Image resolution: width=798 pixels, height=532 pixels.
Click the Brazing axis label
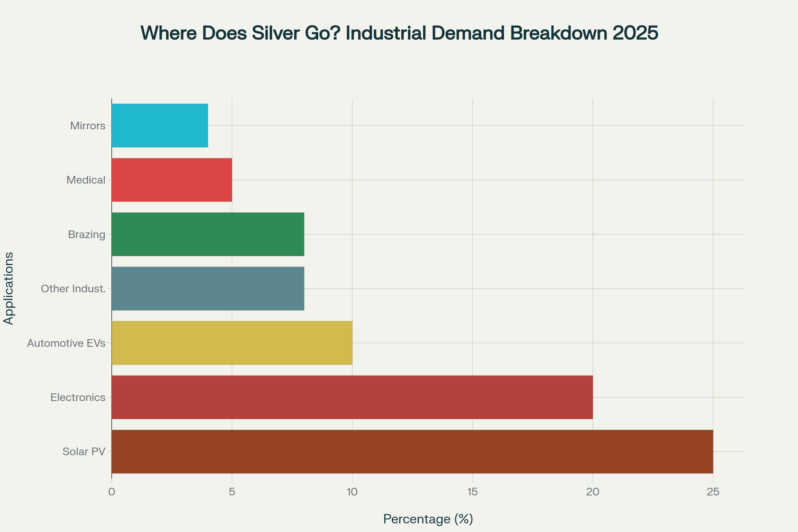86,234
